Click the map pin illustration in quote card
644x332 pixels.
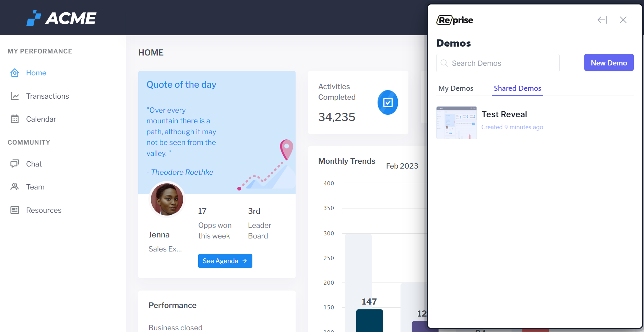click(x=286, y=150)
